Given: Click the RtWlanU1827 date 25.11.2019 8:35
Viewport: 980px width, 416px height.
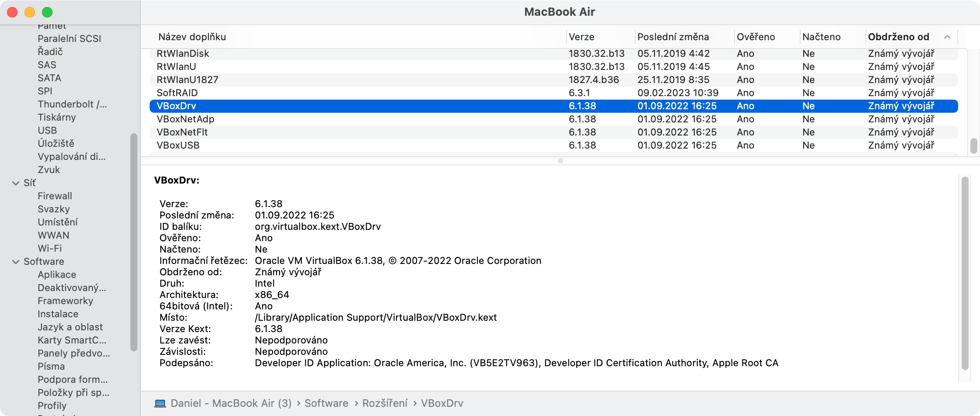Looking at the screenshot, I should click(673, 80).
